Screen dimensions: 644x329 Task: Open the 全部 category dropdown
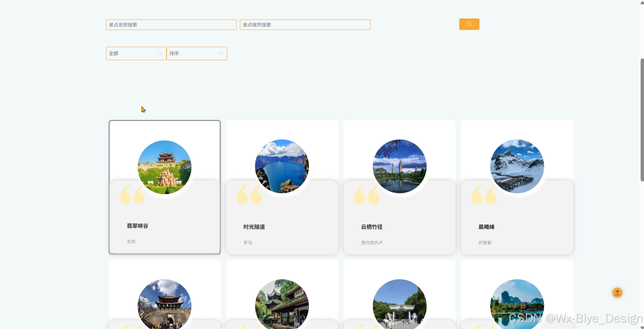click(136, 53)
